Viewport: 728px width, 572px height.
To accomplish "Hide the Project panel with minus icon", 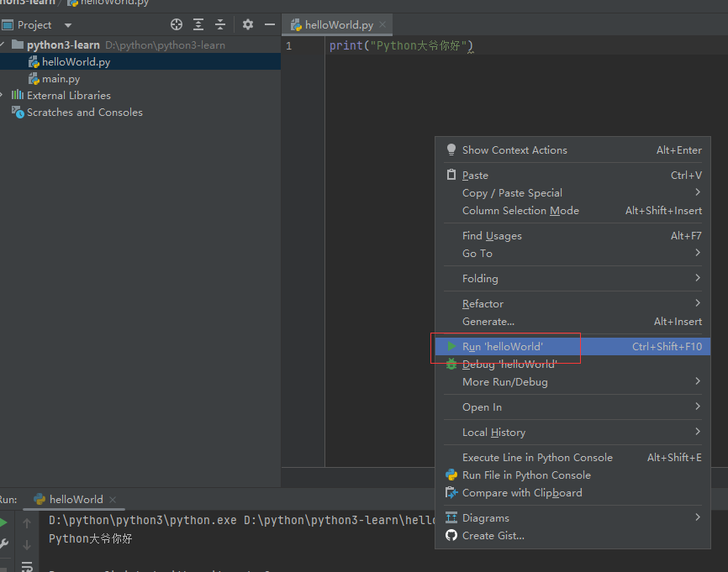I will [270, 25].
